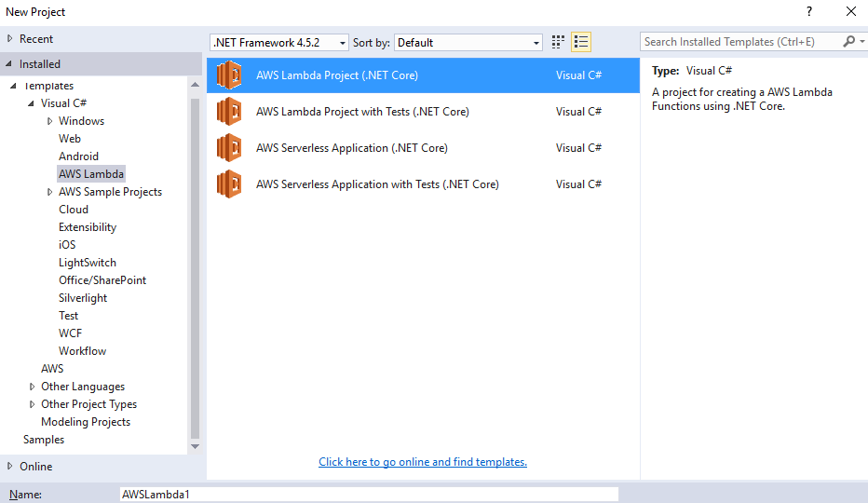Expand the Recent section
868x503 pixels.
tap(9, 39)
